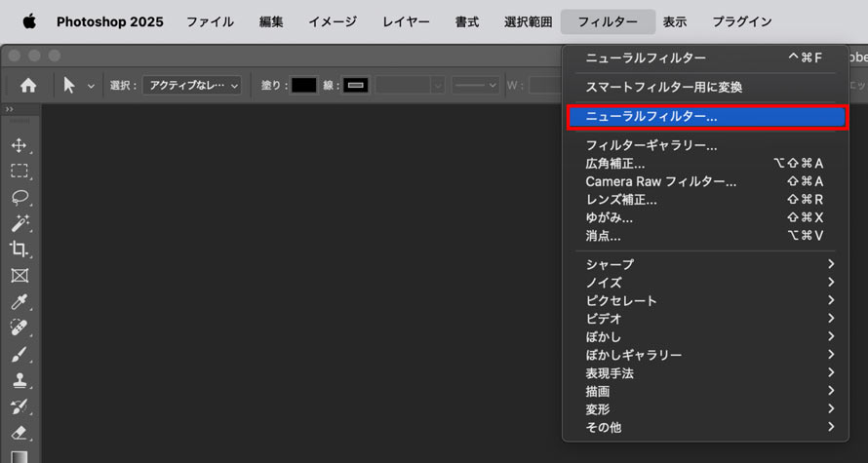Open the イメージ menu
The image size is (868, 463).
pyautogui.click(x=333, y=22)
